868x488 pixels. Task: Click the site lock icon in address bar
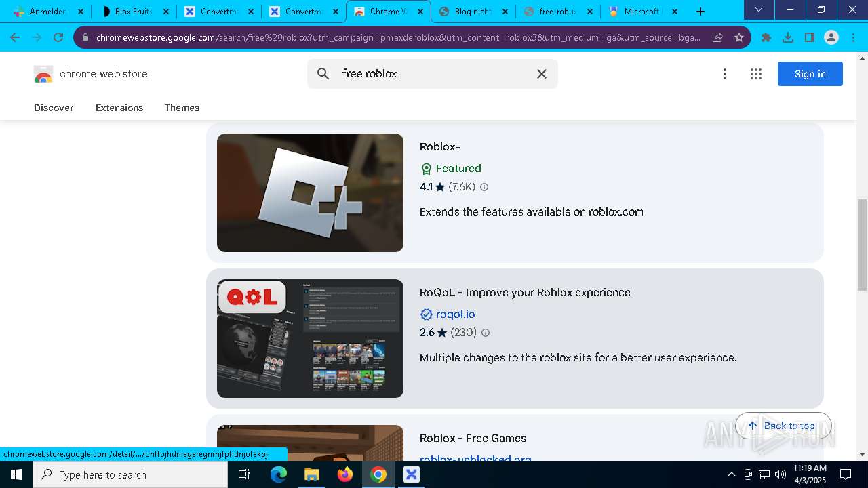[85, 37]
